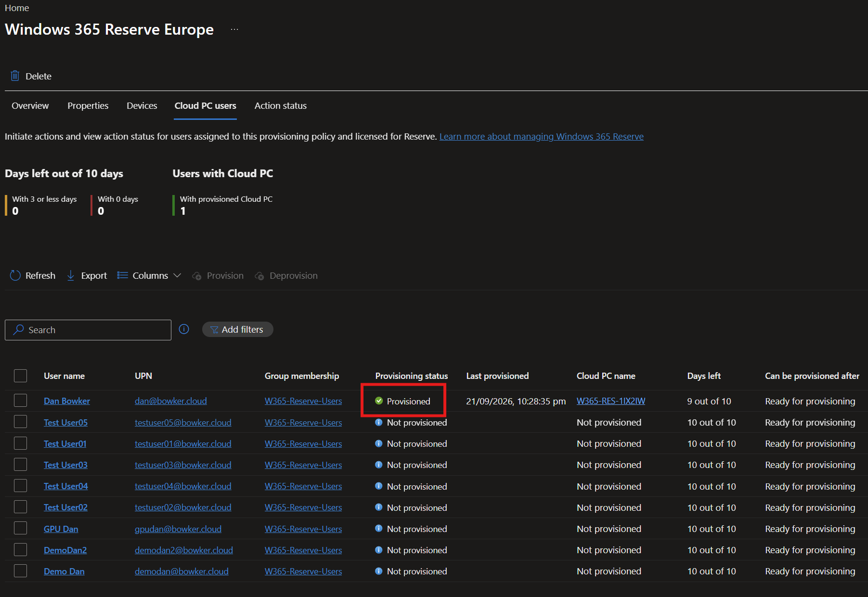
Task: Check the Dan Bowker row checkbox
Action: (x=20, y=401)
